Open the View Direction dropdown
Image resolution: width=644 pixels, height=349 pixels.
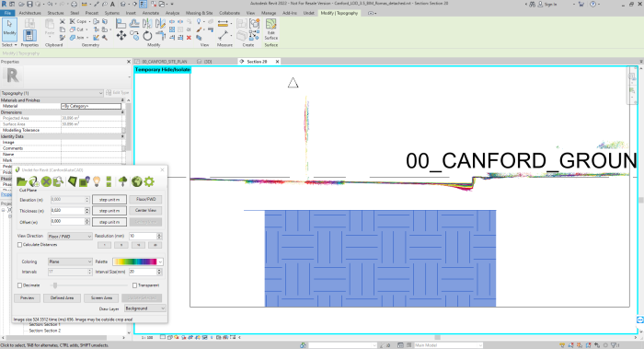pos(70,237)
